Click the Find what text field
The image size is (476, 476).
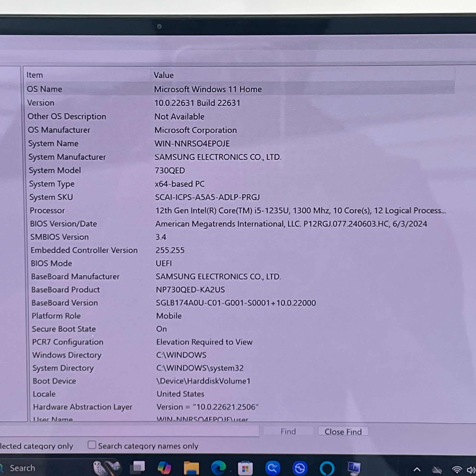(129, 431)
